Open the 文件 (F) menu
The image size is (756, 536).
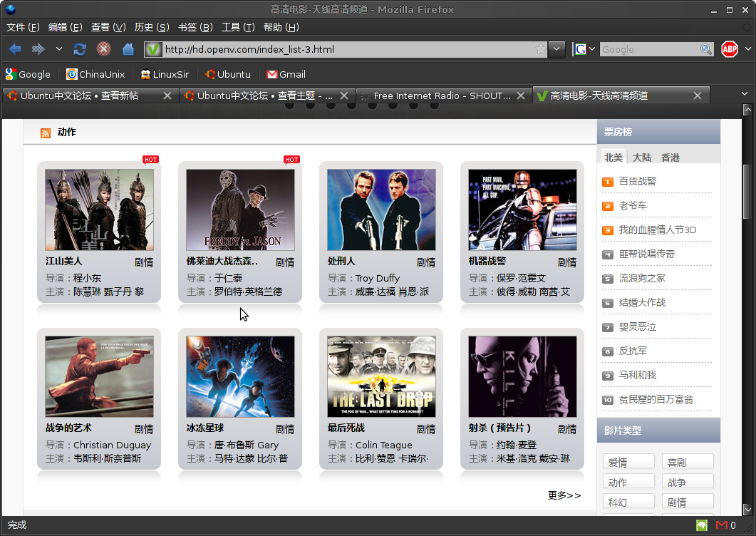23,27
